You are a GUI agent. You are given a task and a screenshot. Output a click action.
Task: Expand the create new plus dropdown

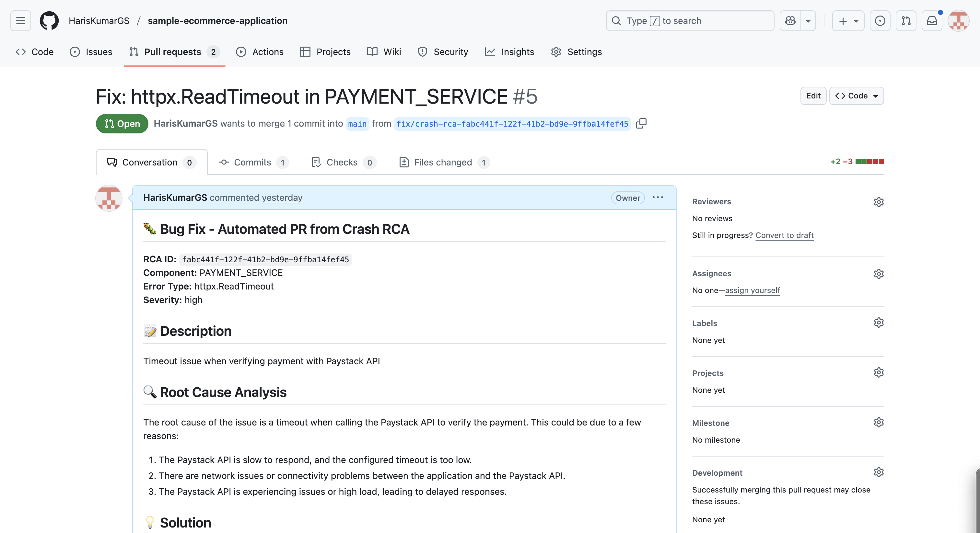tap(848, 20)
